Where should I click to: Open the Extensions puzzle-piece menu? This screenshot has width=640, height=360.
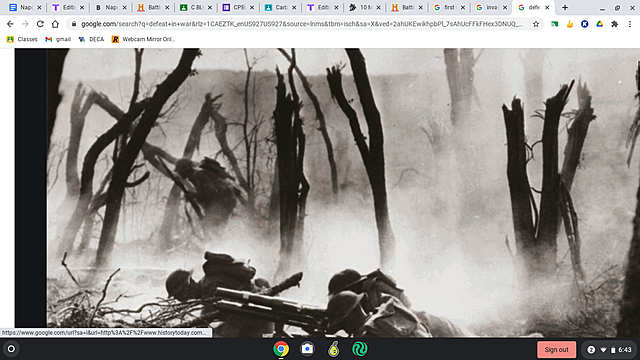click(x=615, y=24)
